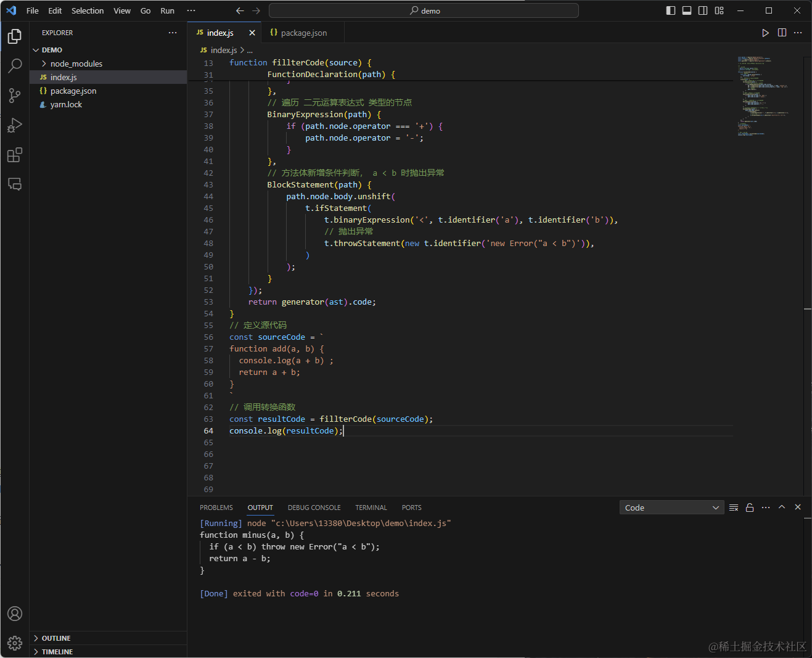Open package.json from the Explorer tree

[108, 91]
